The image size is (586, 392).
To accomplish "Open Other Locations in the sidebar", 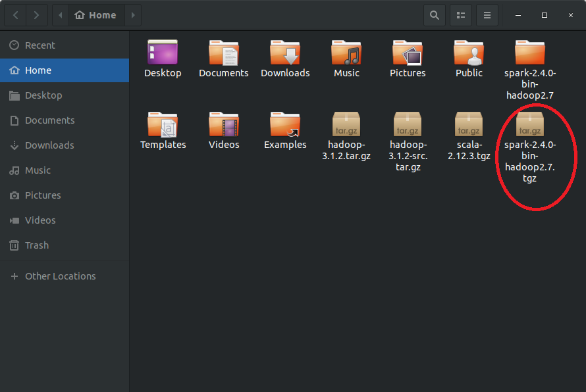I will point(65,276).
